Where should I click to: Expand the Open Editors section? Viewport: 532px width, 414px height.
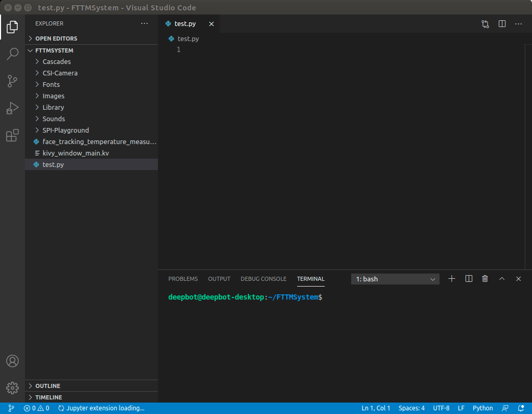click(91, 38)
